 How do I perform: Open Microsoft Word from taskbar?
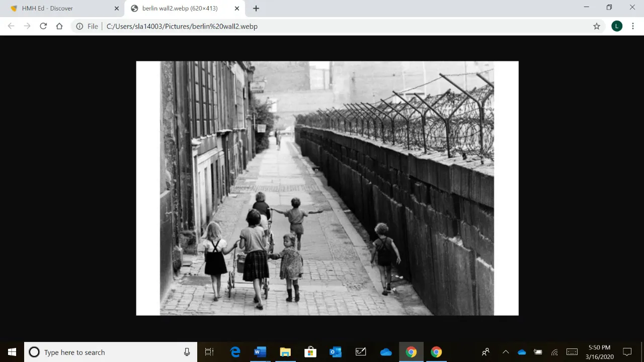260,352
